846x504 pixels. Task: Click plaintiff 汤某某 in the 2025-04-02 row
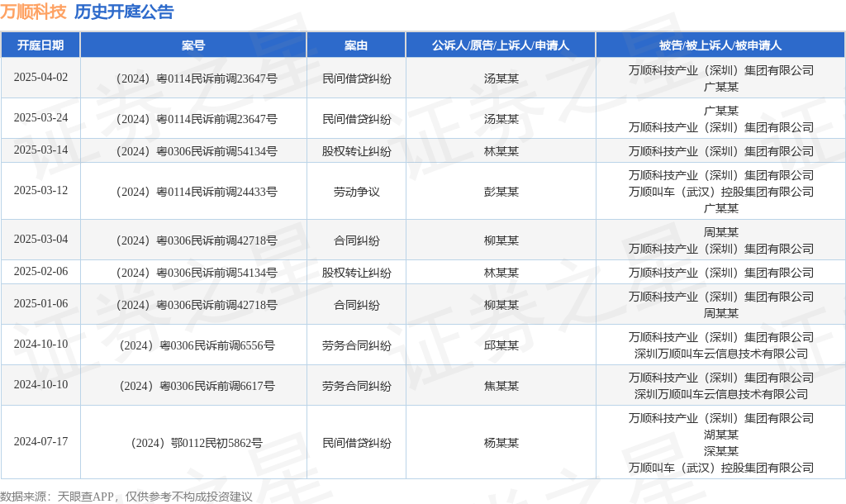click(x=501, y=78)
